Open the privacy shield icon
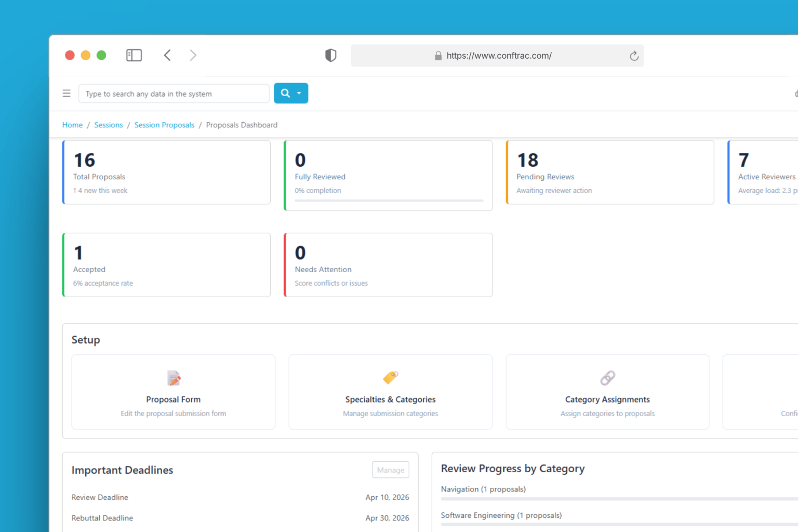Image resolution: width=798 pixels, height=532 pixels. (x=331, y=55)
